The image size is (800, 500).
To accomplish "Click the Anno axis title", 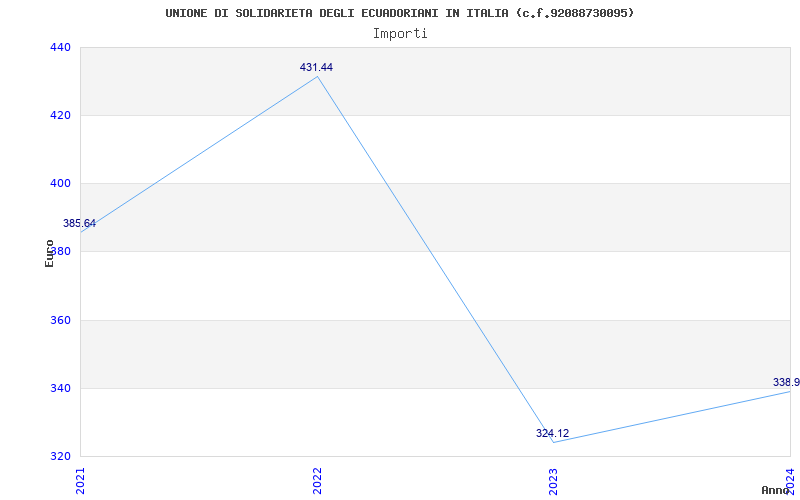I will coord(775,491).
